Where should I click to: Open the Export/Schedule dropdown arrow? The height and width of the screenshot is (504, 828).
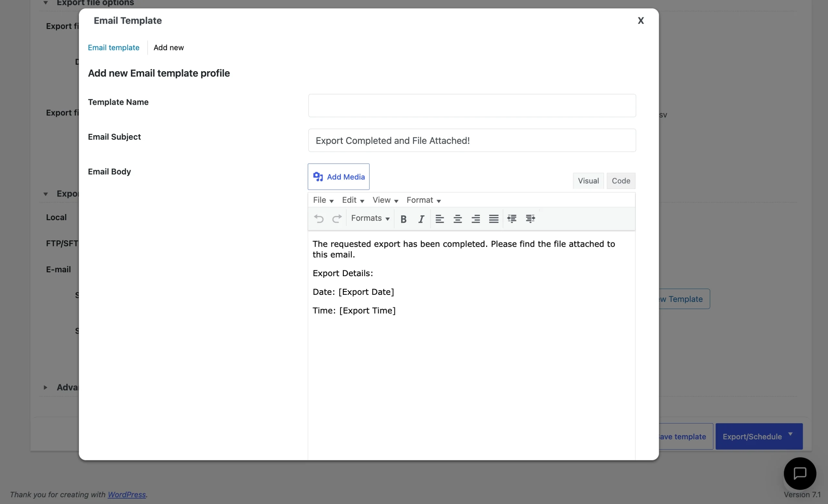(790, 434)
